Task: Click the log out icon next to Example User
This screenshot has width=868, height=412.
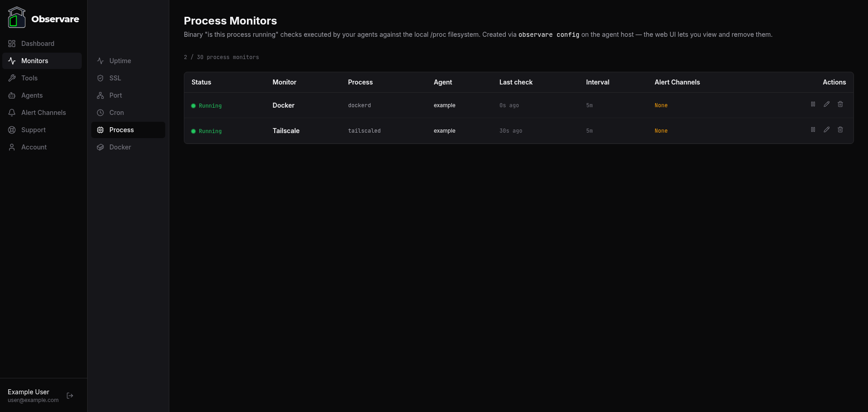Action: [x=69, y=396]
